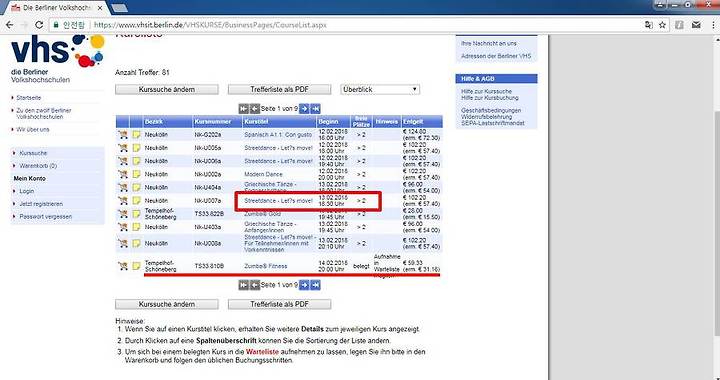Click the lower Trefferliste als PDF button
720x380 pixels.
(x=279, y=304)
